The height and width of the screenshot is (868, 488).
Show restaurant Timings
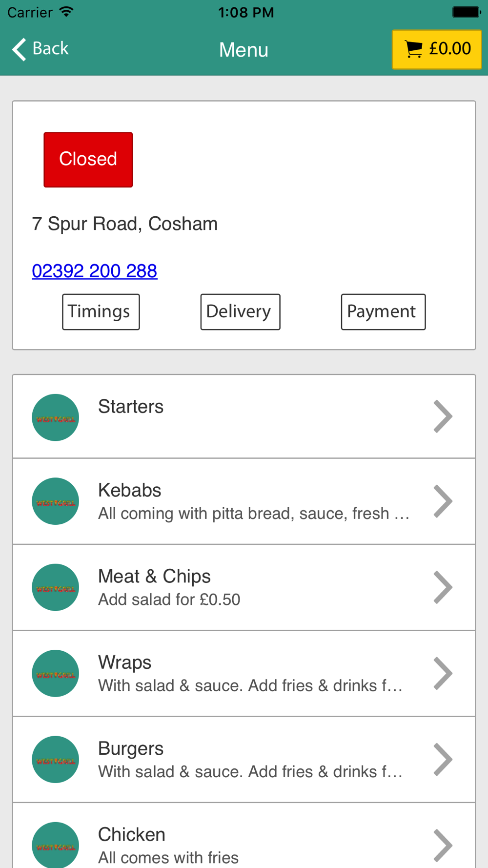(101, 312)
